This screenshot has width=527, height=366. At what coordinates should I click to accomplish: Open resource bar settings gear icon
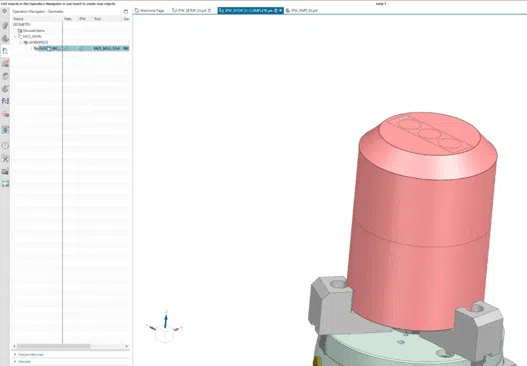[4, 11]
